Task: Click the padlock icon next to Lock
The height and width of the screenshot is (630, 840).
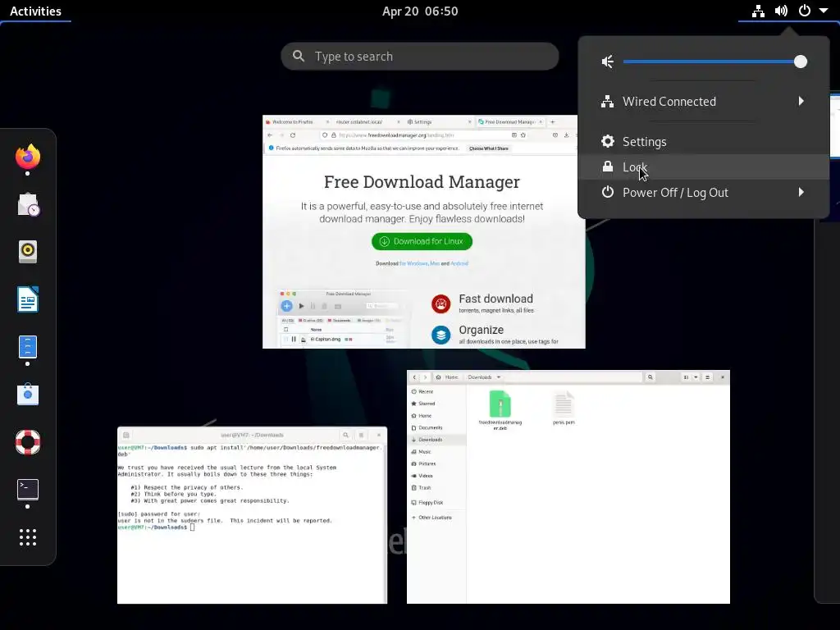Action: click(608, 167)
